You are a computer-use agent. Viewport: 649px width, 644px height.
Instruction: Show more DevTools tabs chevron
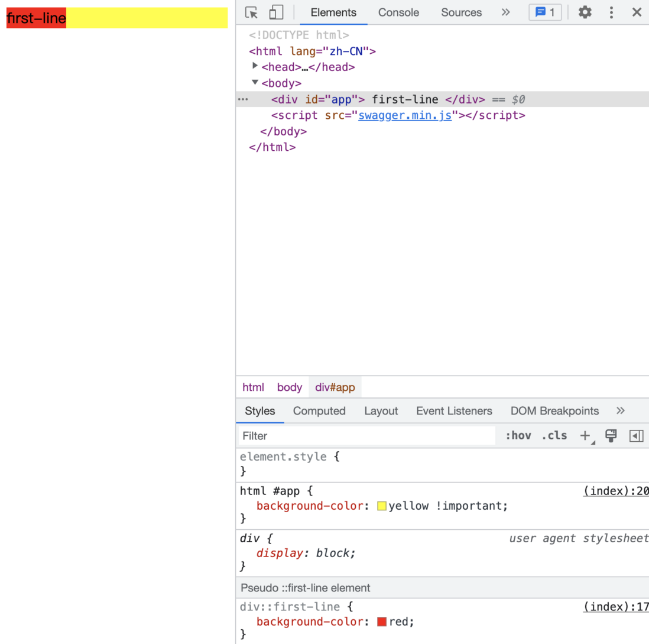(505, 12)
